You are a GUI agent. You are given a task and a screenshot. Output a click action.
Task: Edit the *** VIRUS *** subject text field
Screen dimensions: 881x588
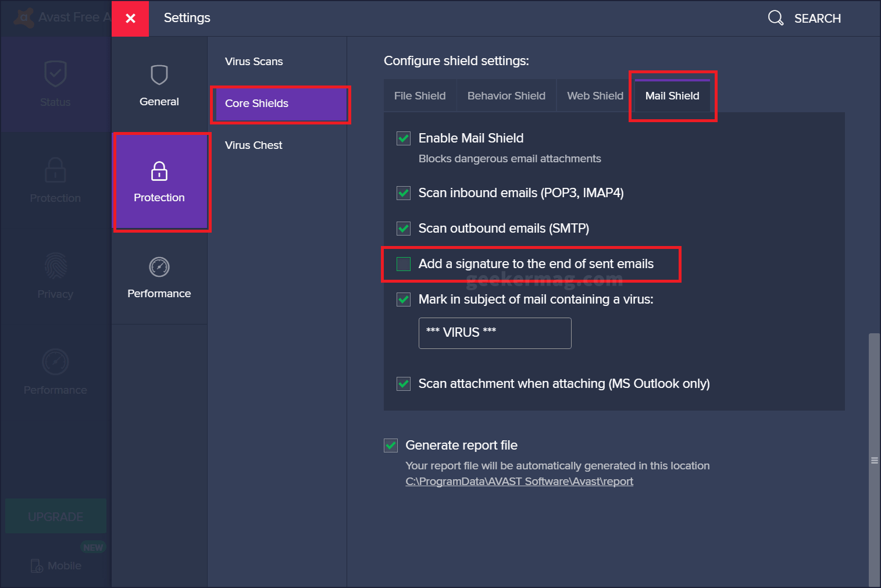[x=494, y=333]
